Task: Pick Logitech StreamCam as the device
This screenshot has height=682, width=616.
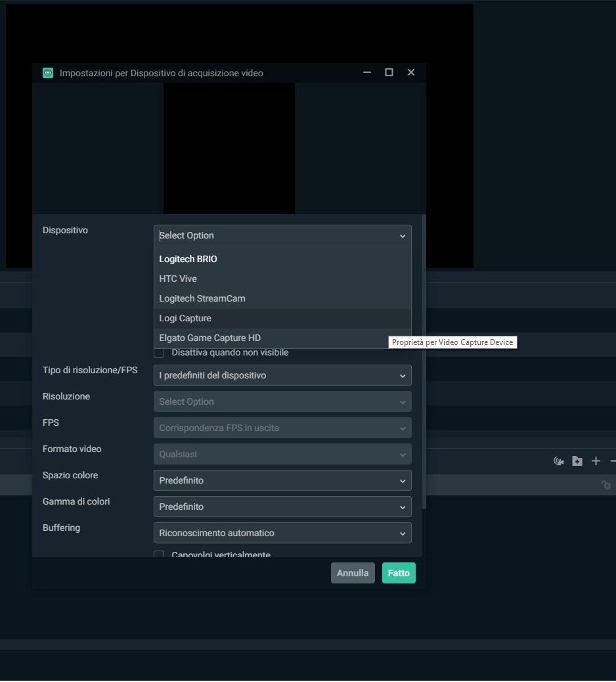Action: 282,299
